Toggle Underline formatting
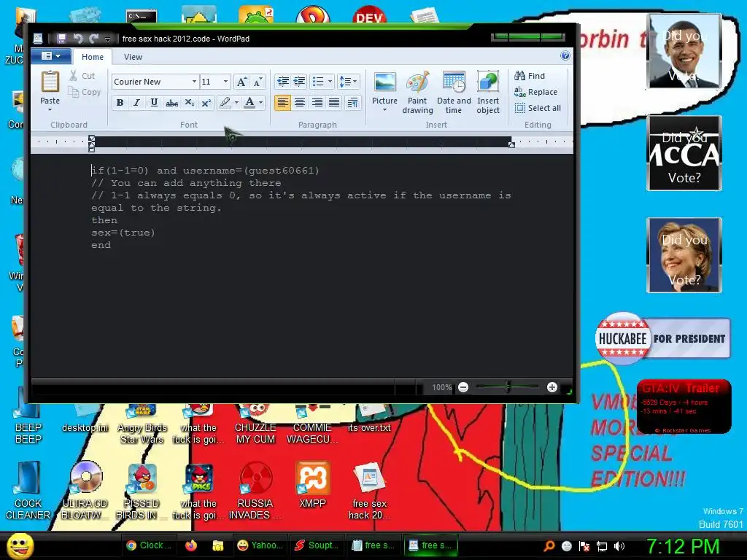This screenshot has height=560, width=747. [154, 102]
